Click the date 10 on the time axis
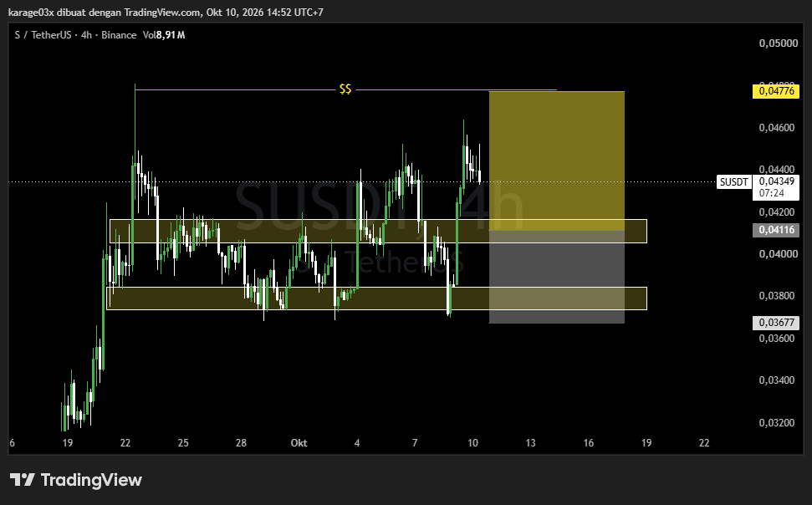 pos(472,443)
